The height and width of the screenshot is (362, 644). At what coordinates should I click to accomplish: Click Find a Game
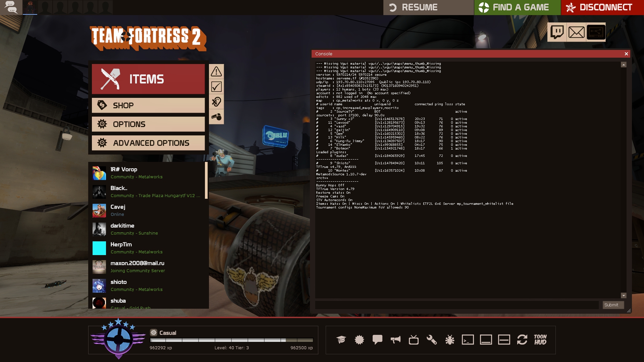click(x=517, y=7)
